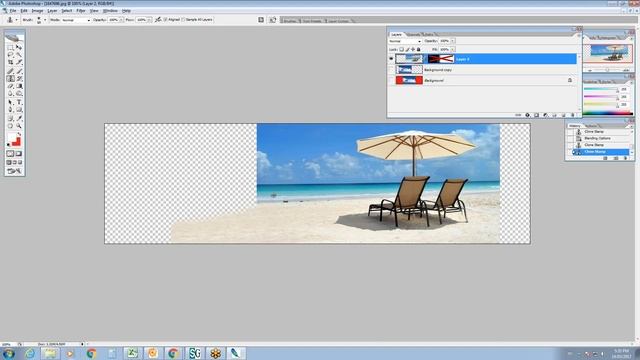This screenshot has height=360, width=640.
Task: Open the File menu
Action: tap(13, 11)
